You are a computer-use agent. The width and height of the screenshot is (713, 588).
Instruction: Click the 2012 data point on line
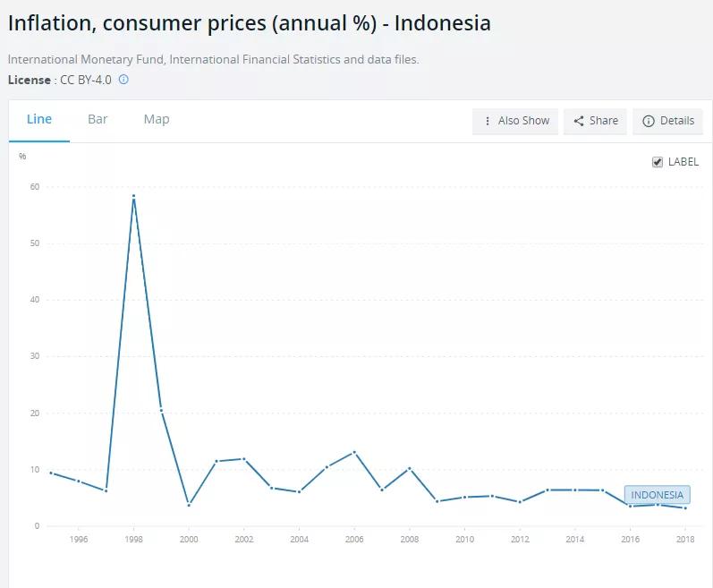(520, 502)
